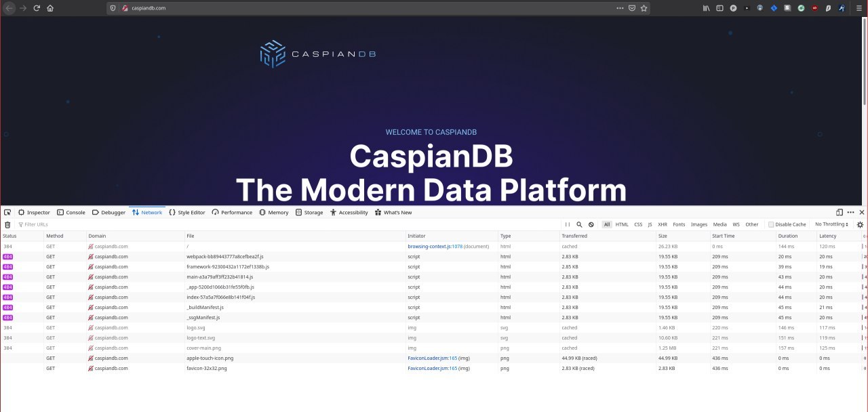Open the Console devtools tab
The height and width of the screenshot is (412, 868).
[x=71, y=212]
